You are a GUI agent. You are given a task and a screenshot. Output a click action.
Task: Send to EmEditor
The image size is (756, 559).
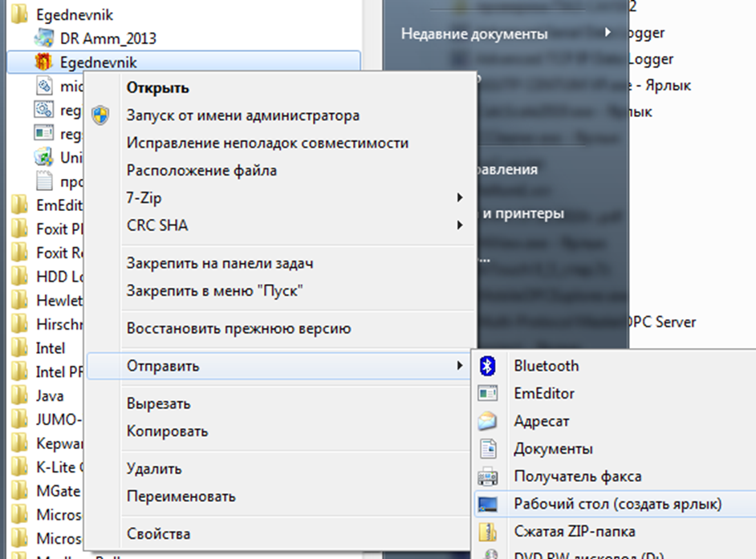point(544,394)
